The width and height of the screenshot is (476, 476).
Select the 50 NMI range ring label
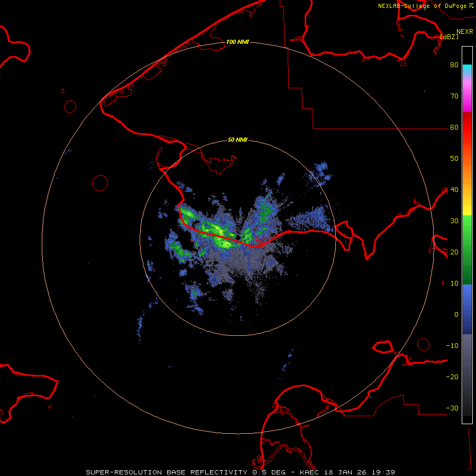click(x=237, y=140)
